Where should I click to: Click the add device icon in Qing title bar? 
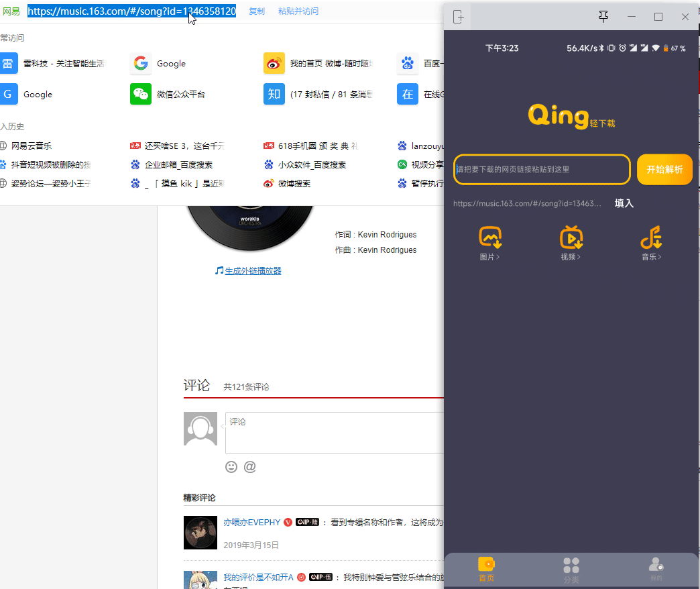point(459,17)
